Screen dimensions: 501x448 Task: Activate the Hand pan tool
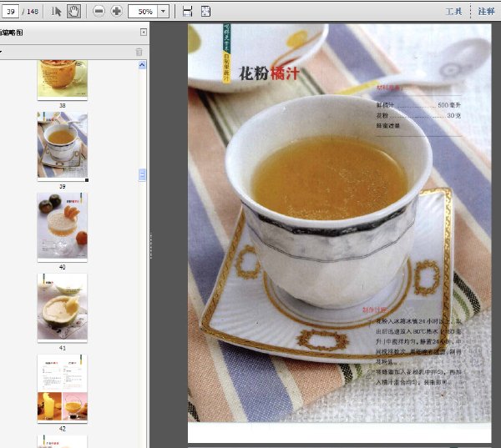(73, 12)
